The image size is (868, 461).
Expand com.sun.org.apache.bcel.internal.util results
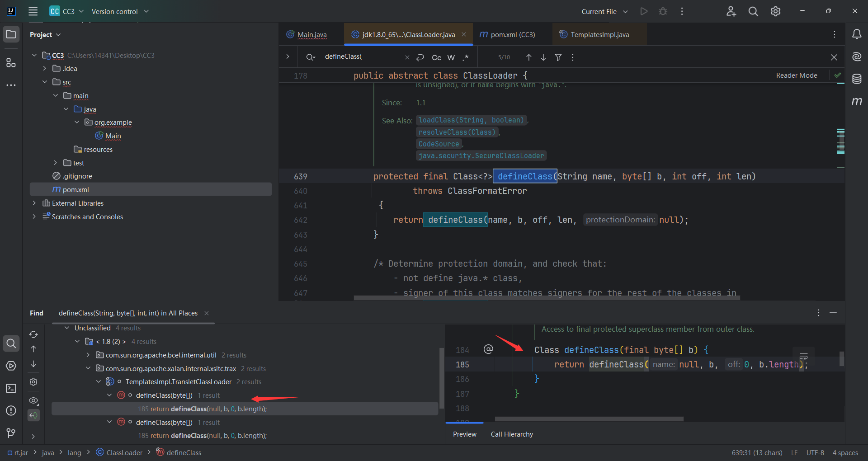pyautogui.click(x=88, y=355)
